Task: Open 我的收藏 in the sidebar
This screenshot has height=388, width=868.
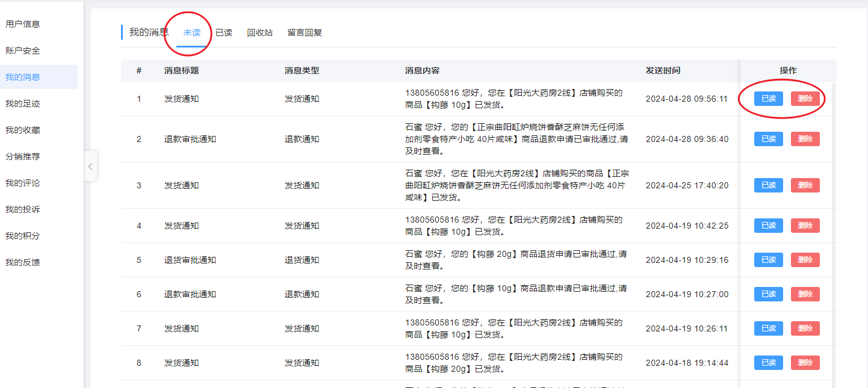Action: click(x=23, y=130)
